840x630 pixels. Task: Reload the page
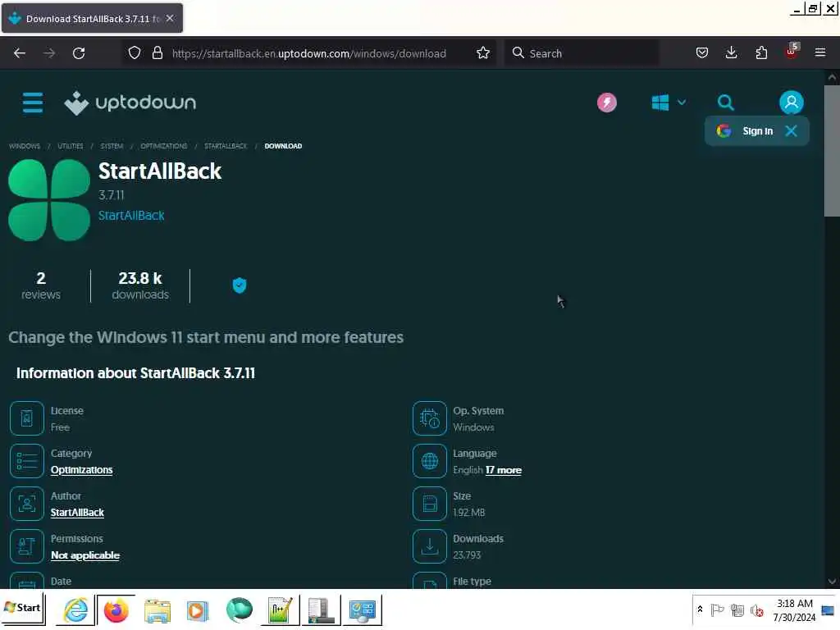(x=79, y=53)
